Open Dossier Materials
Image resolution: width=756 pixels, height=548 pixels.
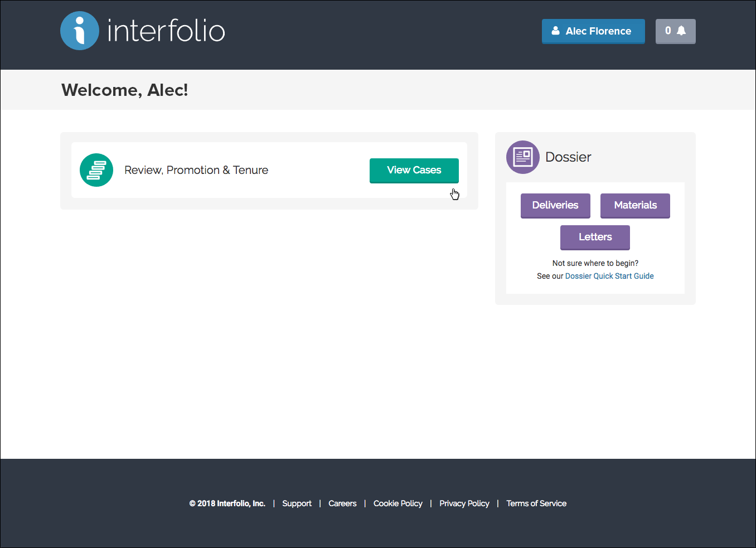tap(635, 206)
